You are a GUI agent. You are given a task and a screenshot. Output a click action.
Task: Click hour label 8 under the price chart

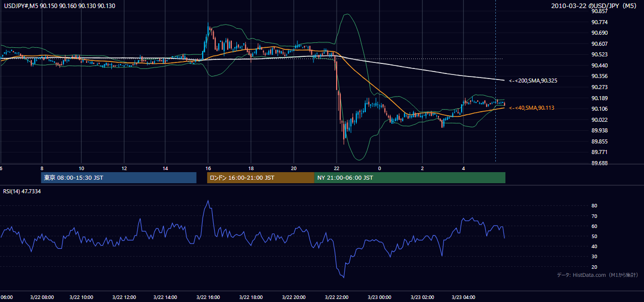tap(42, 168)
